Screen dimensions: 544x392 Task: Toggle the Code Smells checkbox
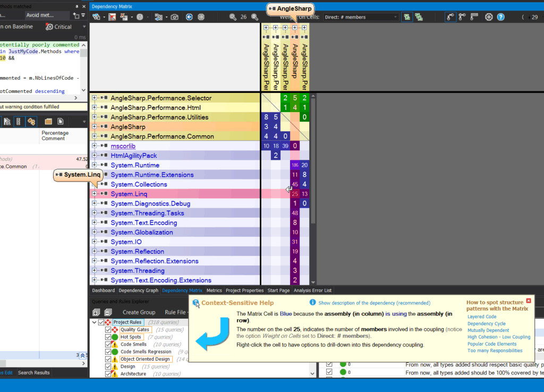108,345
